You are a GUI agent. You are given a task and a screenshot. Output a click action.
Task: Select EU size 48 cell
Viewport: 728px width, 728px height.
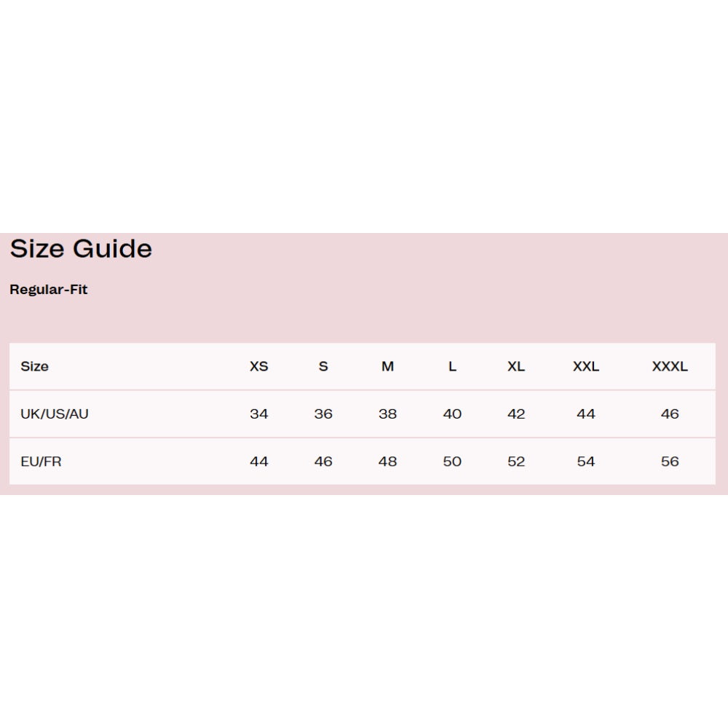point(388,462)
